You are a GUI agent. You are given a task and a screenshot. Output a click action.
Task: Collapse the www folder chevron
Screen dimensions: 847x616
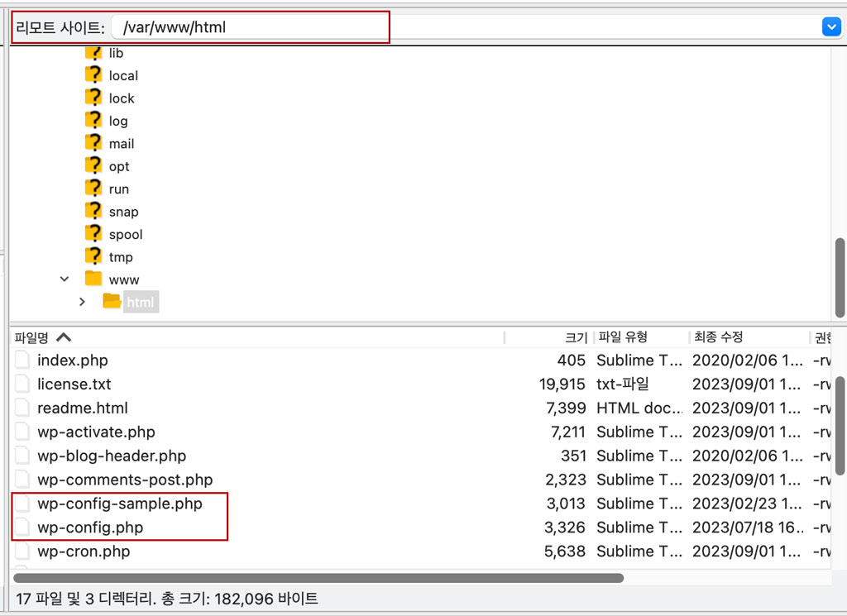tap(65, 279)
